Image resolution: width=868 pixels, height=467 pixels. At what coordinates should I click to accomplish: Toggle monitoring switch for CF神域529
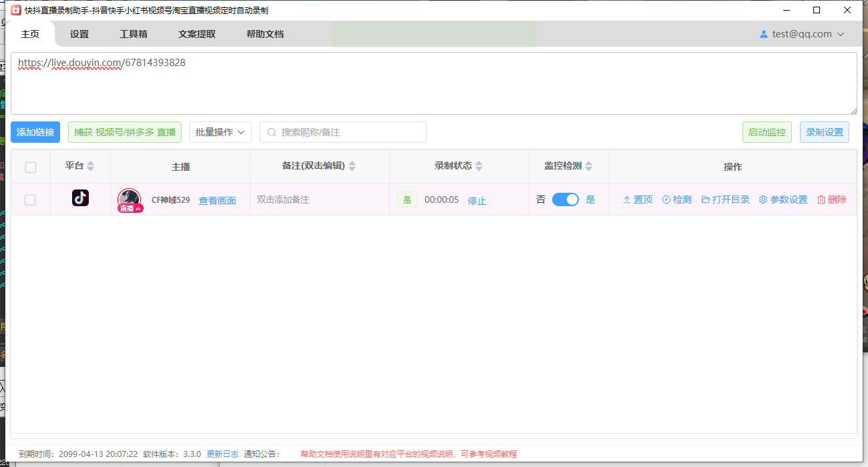click(565, 199)
